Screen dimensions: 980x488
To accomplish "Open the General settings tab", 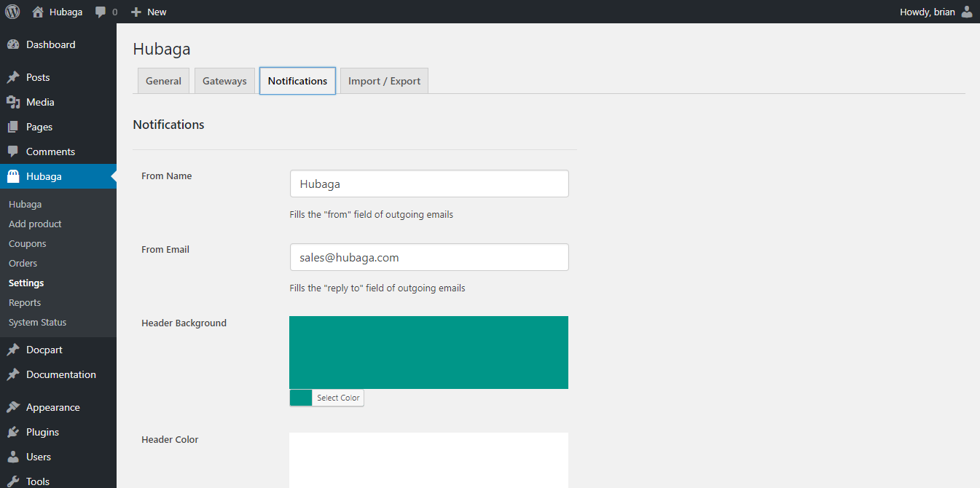I will pos(163,81).
